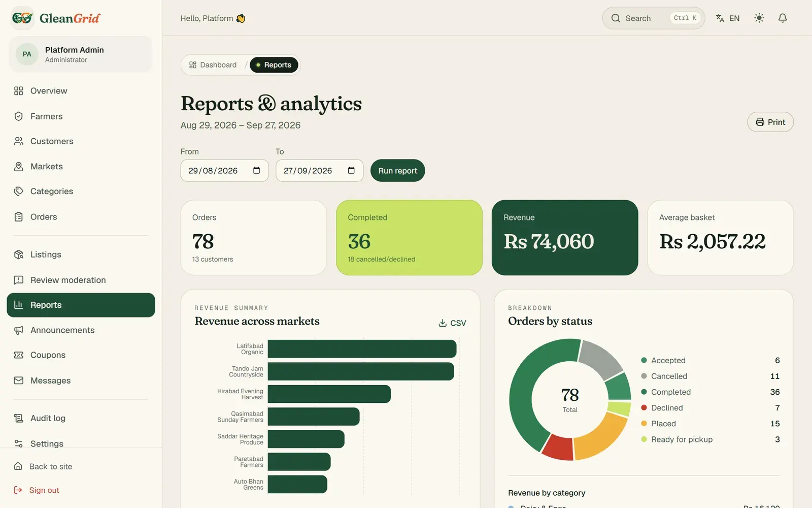This screenshot has height=508, width=812.
Task: Click the Latifabad Organic revenue bar
Action: (x=362, y=349)
